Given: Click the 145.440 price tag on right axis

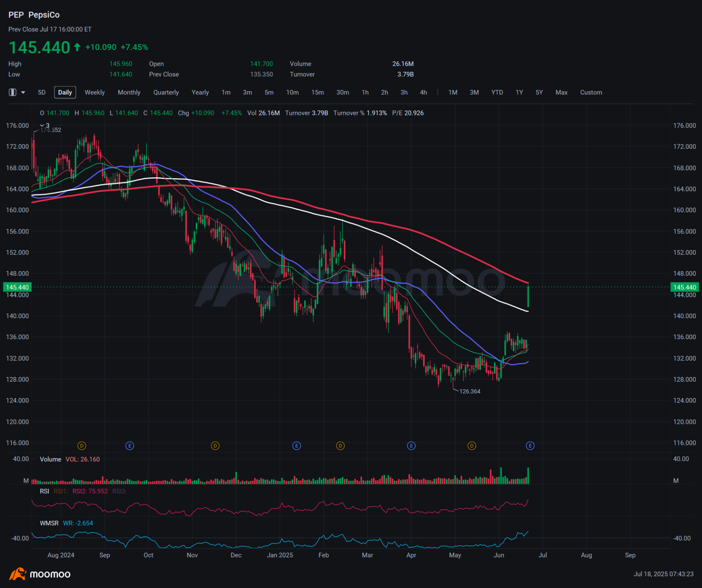Looking at the screenshot, I should tap(685, 287).
